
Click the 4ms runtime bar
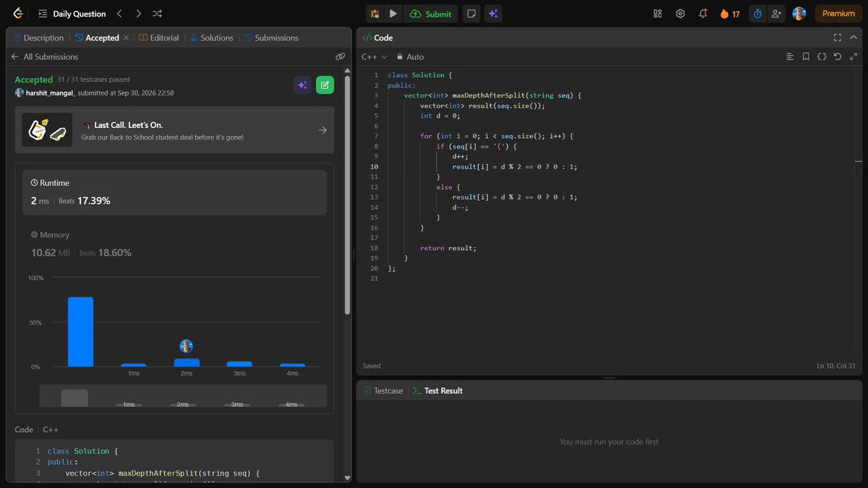[x=292, y=365]
